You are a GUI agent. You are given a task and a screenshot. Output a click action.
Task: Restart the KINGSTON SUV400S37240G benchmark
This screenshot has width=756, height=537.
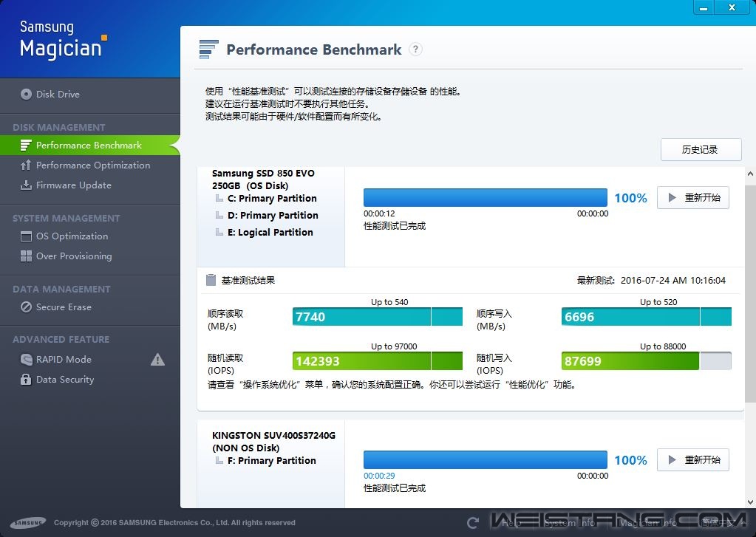click(x=693, y=460)
